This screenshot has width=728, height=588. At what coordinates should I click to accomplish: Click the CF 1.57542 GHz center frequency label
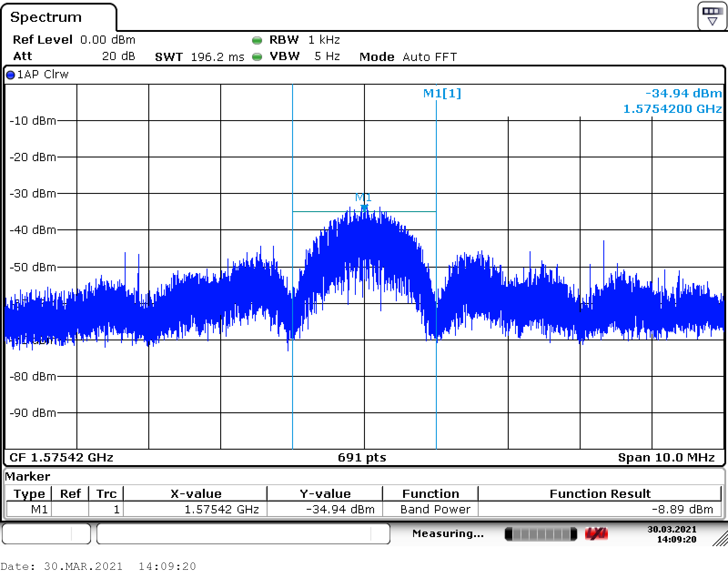61,457
